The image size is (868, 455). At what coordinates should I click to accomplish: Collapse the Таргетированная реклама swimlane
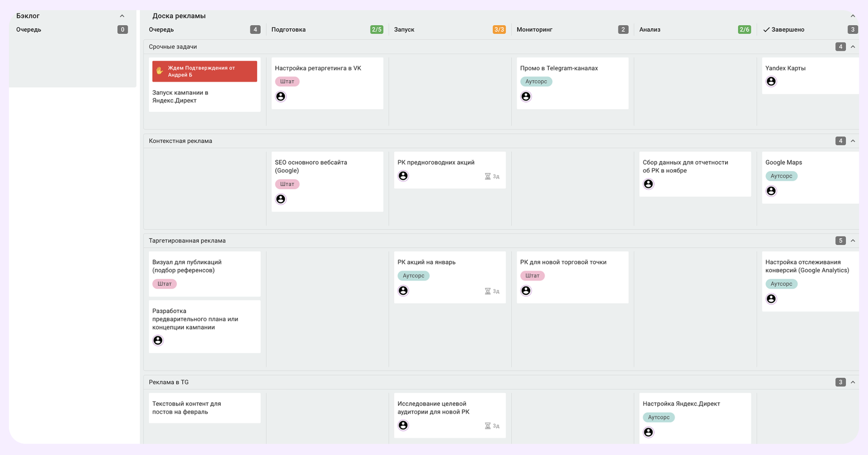[x=853, y=241]
